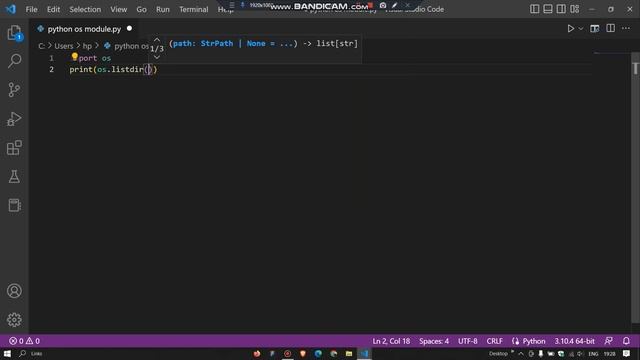Viewport: 640px width, 360px height.
Task: Open the Run and Debug view
Action: point(14,119)
